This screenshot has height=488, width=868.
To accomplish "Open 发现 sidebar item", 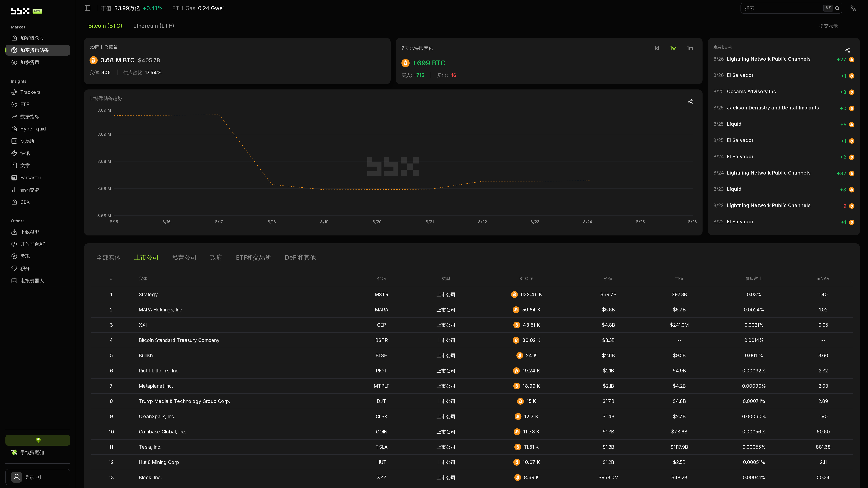I will point(38,256).
